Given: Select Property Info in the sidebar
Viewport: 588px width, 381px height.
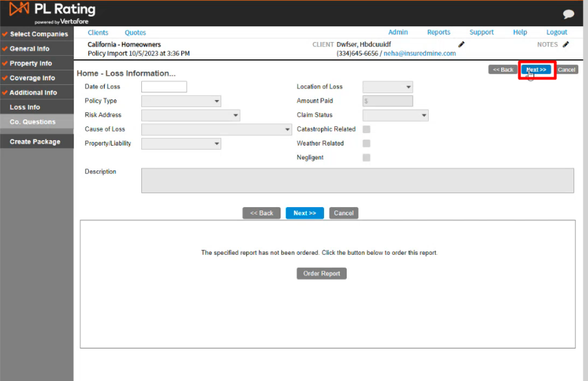Looking at the screenshot, I should click(x=37, y=63).
